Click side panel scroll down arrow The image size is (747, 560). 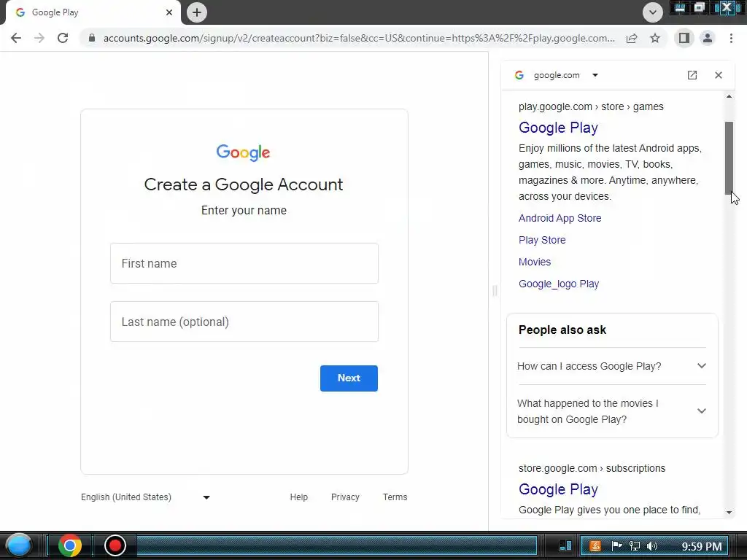click(x=729, y=513)
